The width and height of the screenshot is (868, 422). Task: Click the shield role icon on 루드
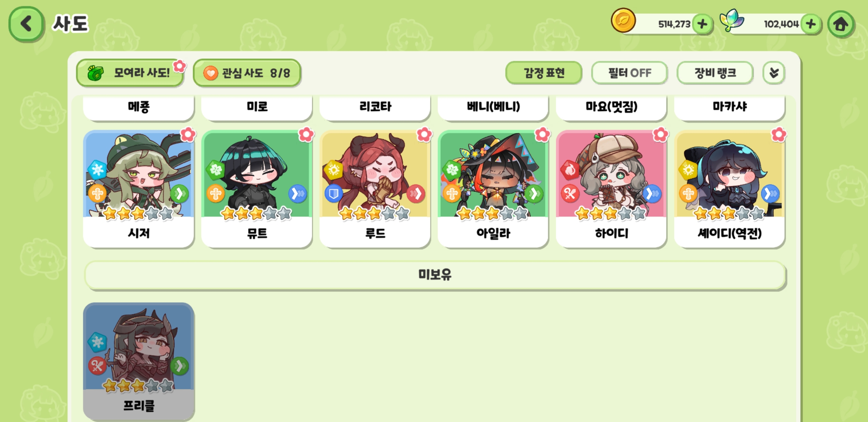coord(334,193)
